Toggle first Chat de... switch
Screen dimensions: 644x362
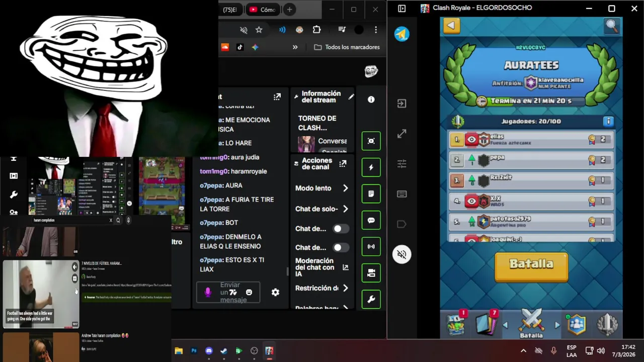(341, 229)
